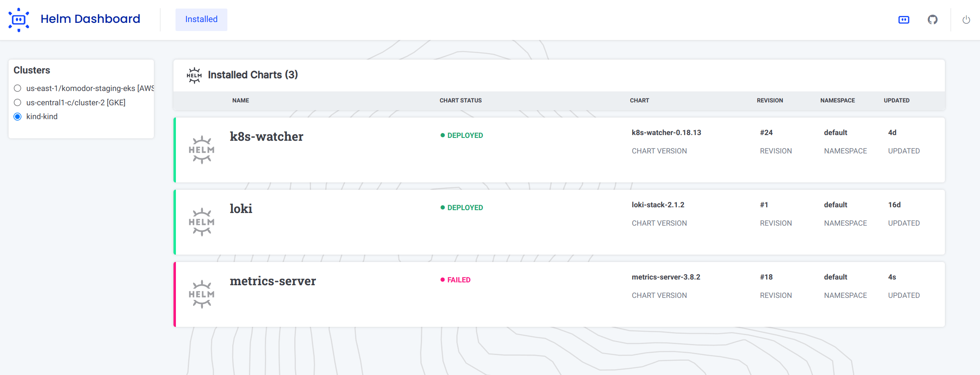Select the us-east-1/komodor-staging-eks cluster
Image resolution: width=980 pixels, height=375 pixels.
pos(17,88)
